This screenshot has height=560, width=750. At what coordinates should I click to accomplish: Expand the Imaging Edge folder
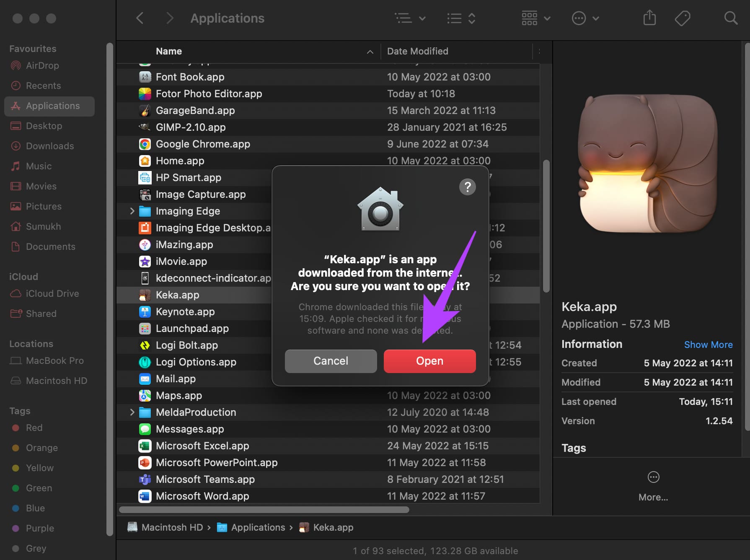(x=132, y=211)
